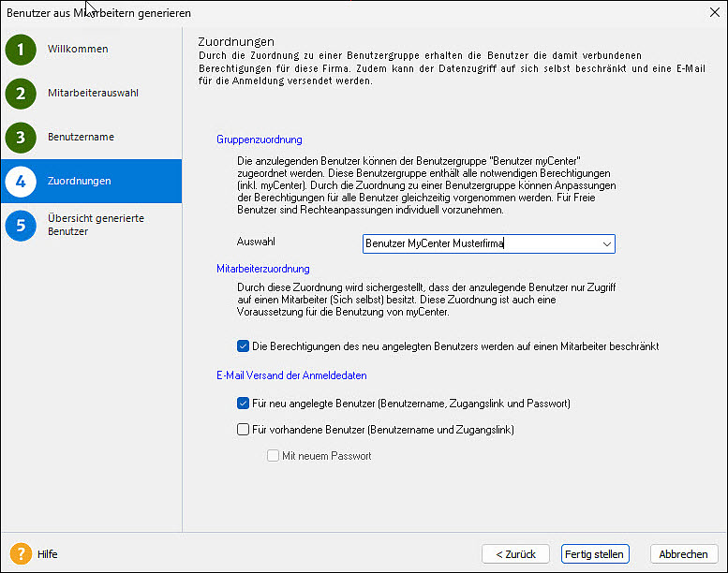Open Übersicht generierte Benutzer step label
The width and height of the screenshot is (728, 573).
coord(96,225)
